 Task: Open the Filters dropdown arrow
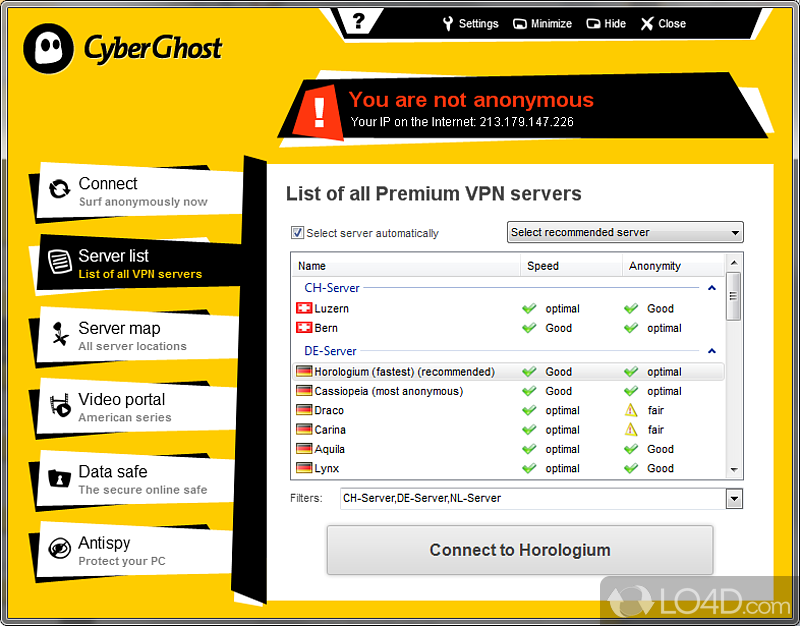[734, 498]
